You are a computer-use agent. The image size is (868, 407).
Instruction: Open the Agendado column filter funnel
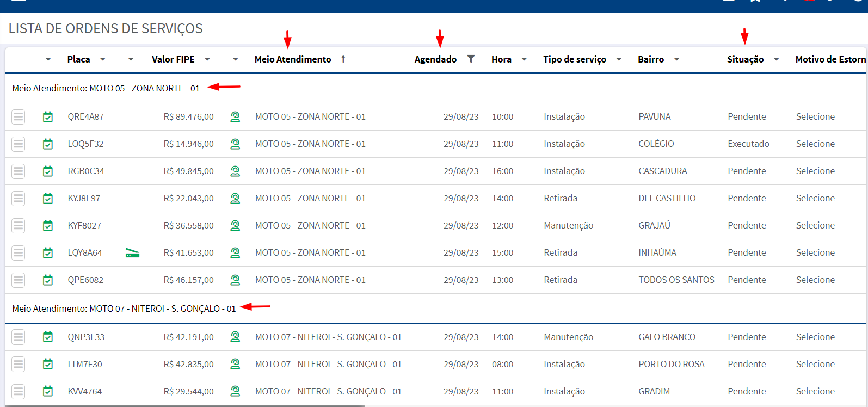click(471, 59)
